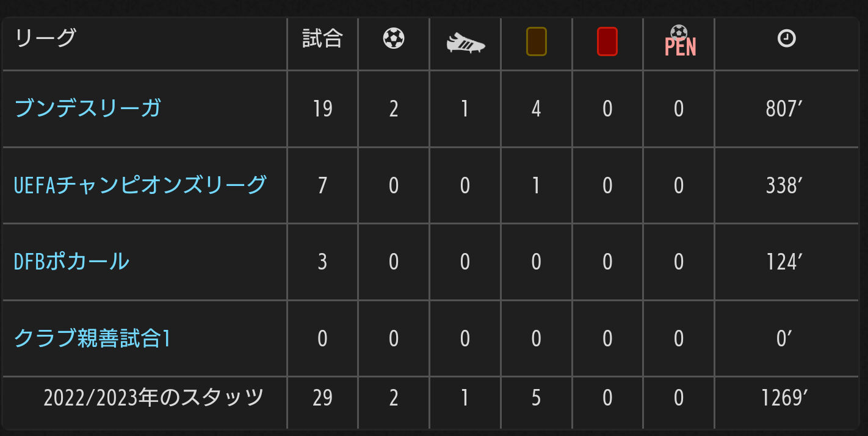This screenshot has height=436, width=868.
Task: Click the PEN penalty goals icon
Action: tap(679, 42)
